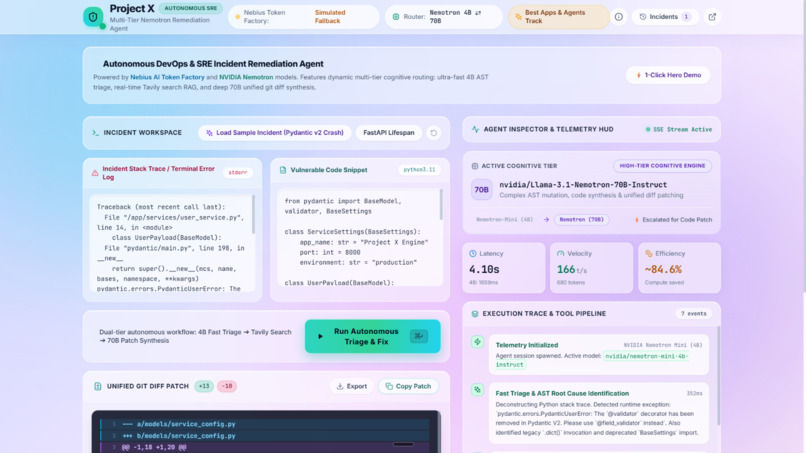The height and width of the screenshot is (453, 806).
Task: Open the external link icon in header
Action: tap(712, 17)
